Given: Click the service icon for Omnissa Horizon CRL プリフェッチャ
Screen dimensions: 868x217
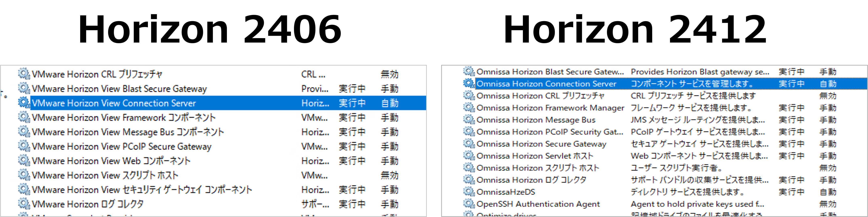Looking at the screenshot, I should (469, 96).
